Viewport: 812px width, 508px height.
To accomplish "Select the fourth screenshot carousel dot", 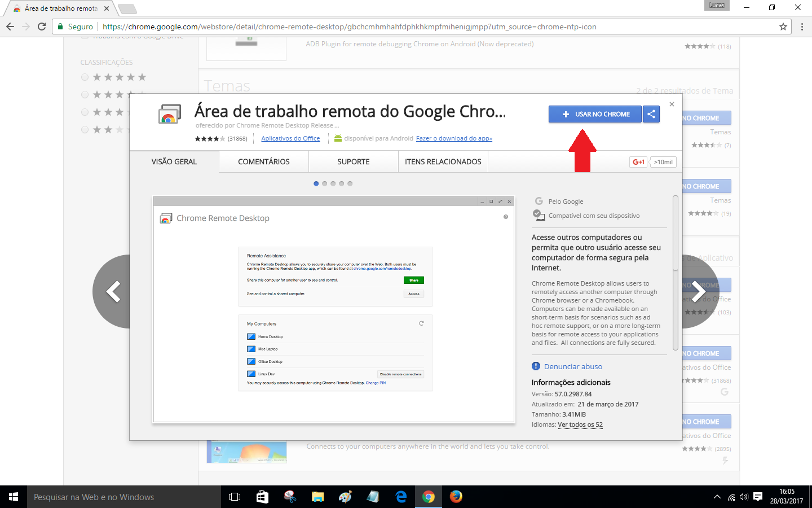I will [x=342, y=183].
